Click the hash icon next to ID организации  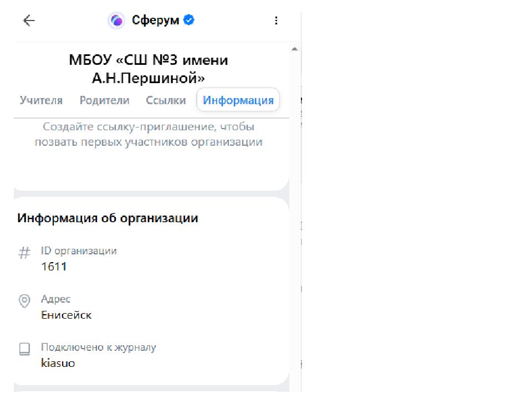24,253
